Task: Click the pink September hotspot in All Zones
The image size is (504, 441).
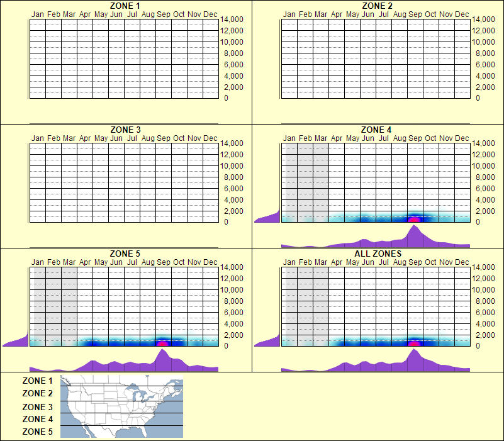Action: pyautogui.click(x=414, y=343)
